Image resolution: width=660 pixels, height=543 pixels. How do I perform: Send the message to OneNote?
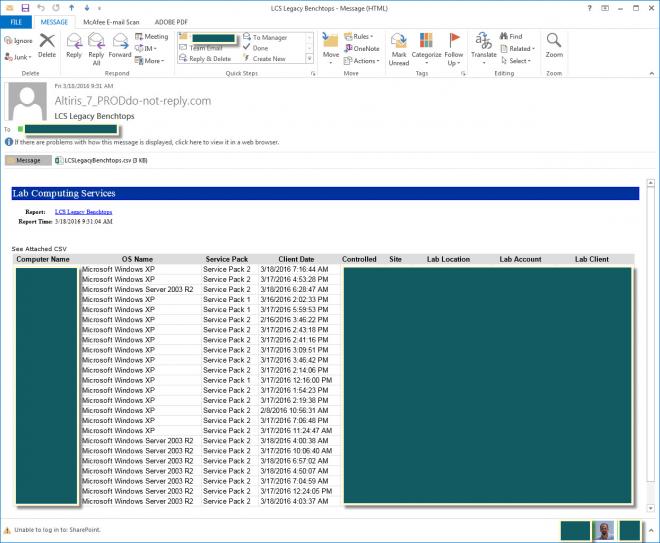point(362,48)
